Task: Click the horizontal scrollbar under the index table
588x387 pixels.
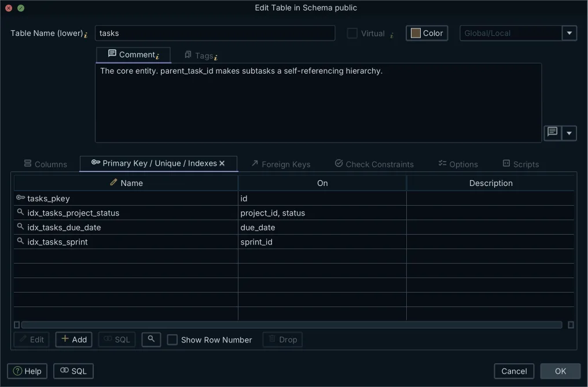Action: pos(292,324)
